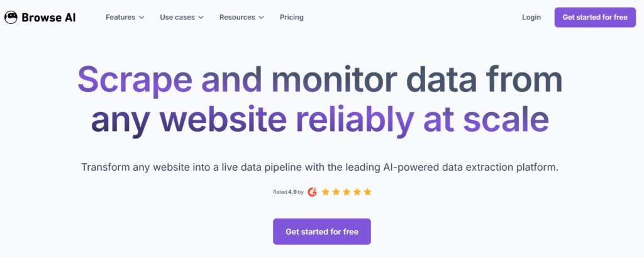Click the fourth rating star
Screen dimensions: 644x257
tap(357, 191)
